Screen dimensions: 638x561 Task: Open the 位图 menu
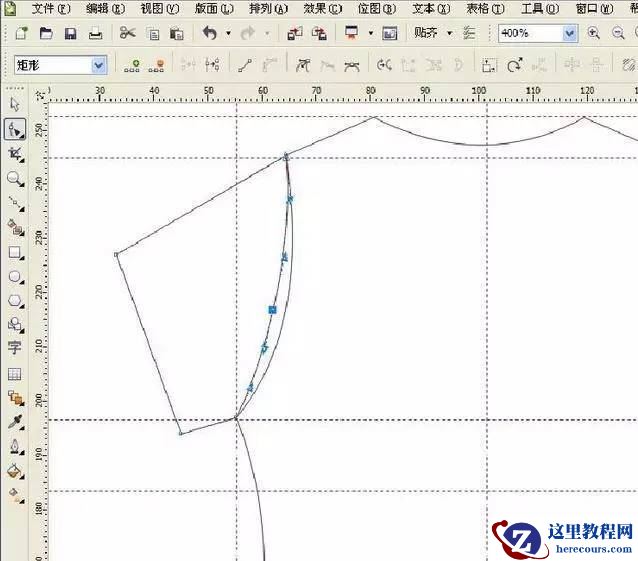point(377,9)
